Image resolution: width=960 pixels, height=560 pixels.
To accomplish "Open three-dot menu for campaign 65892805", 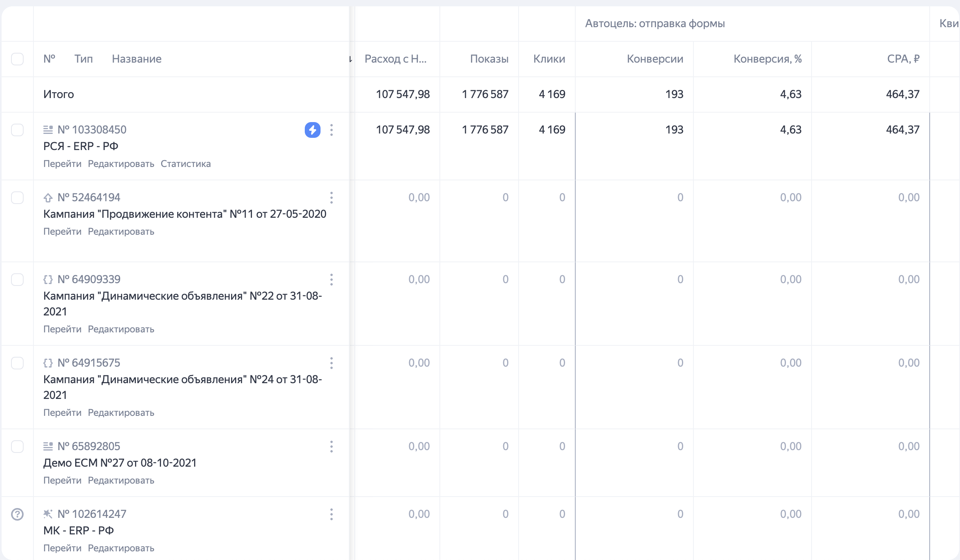I will point(332,447).
